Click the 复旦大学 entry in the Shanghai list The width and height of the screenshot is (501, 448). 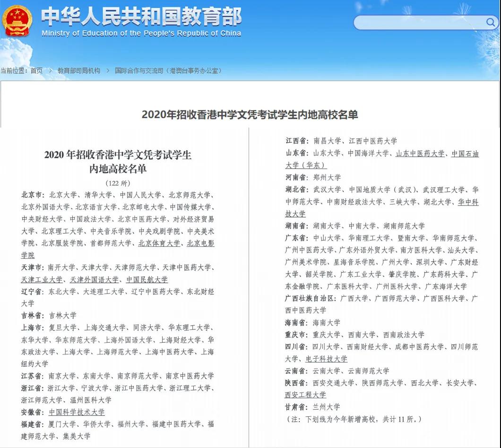pos(62,328)
